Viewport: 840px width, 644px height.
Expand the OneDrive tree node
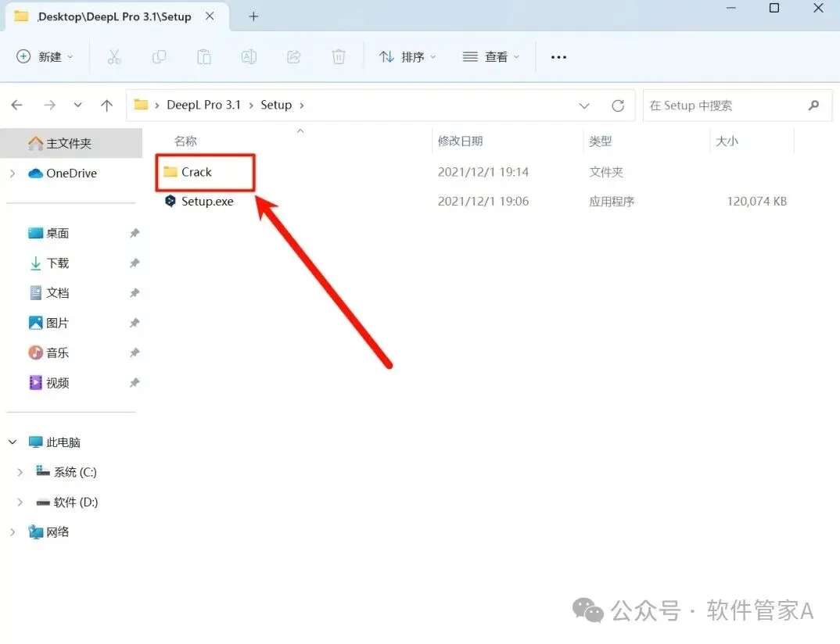pos(13,174)
